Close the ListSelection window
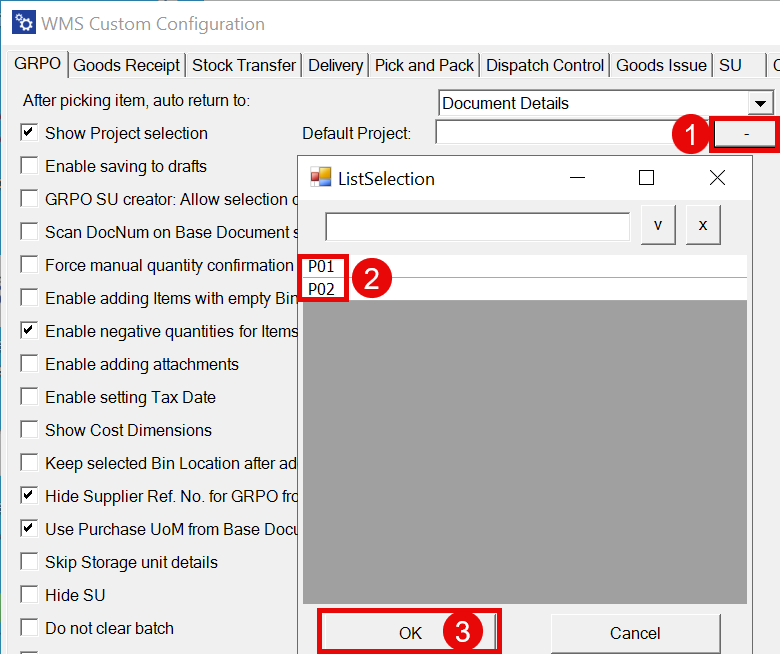Viewport: 780px width, 654px height. pos(717,178)
